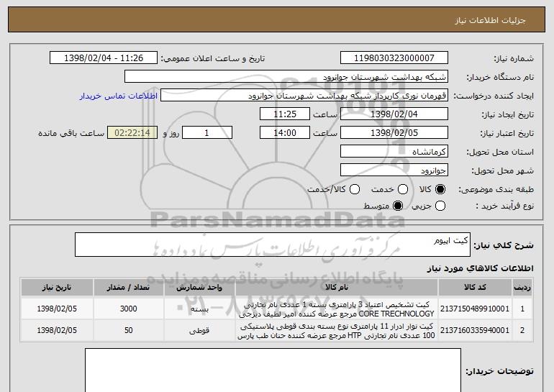Click the creation time field 11:25

(x=285, y=114)
